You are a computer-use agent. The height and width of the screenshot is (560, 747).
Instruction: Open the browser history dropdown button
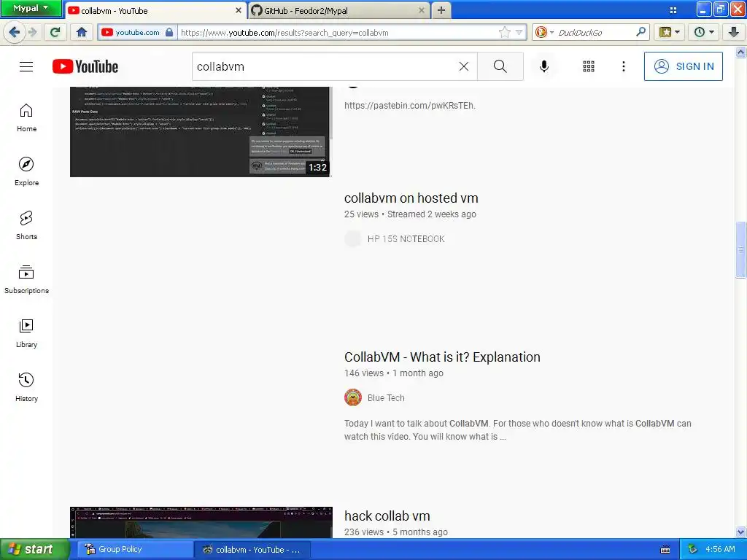point(704,32)
